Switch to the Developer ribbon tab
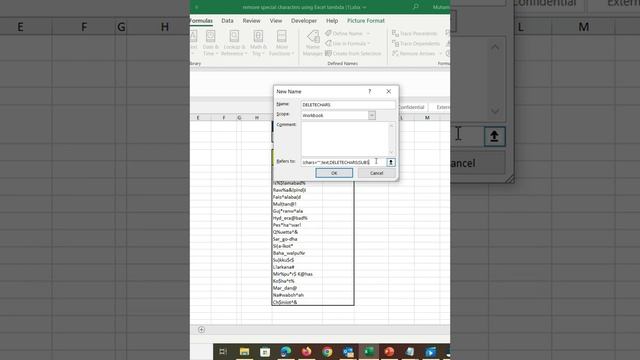 point(304,20)
